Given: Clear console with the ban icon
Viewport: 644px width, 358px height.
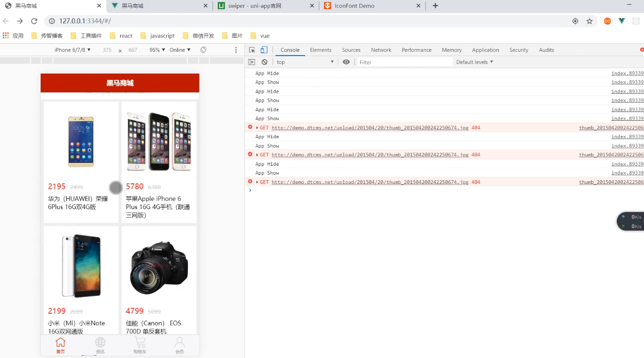Looking at the screenshot, I should (x=265, y=62).
